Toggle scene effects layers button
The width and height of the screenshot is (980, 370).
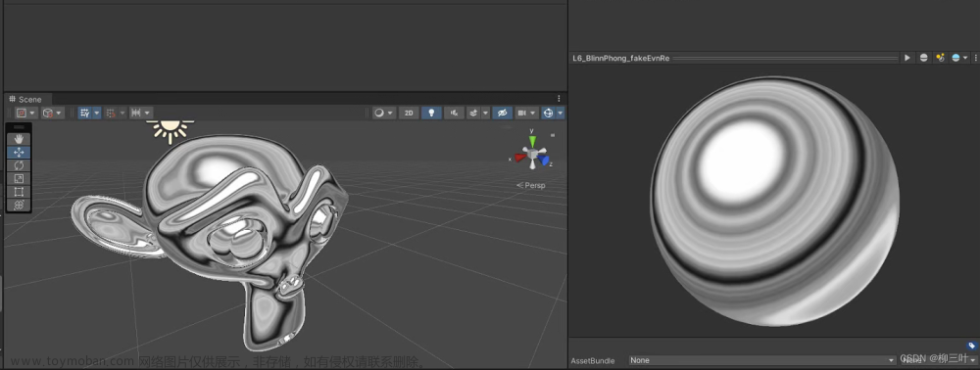coord(473,113)
